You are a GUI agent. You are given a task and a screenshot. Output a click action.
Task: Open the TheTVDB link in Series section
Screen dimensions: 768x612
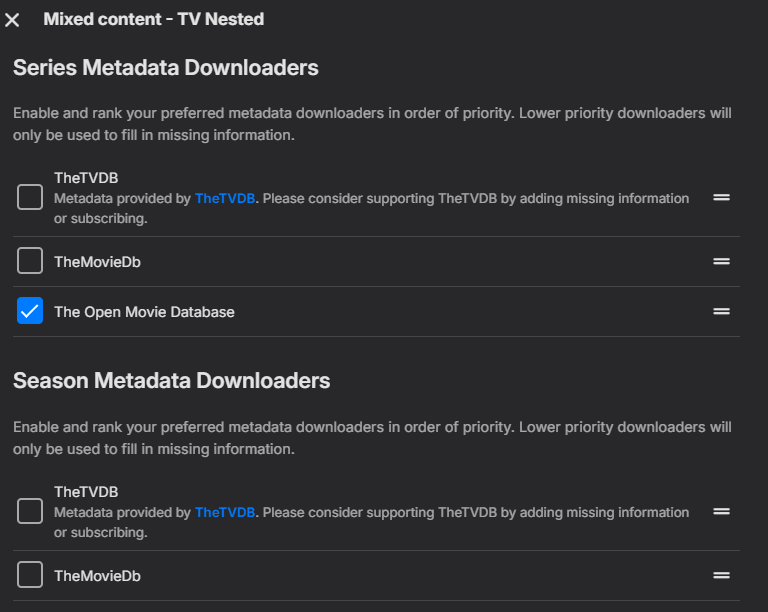click(226, 199)
